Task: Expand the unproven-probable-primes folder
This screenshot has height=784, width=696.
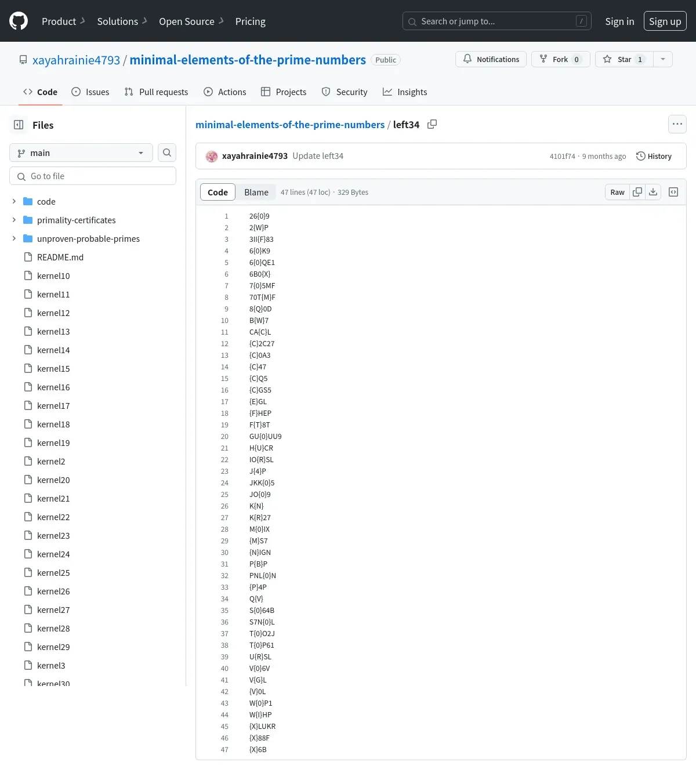Action: tap(14, 238)
